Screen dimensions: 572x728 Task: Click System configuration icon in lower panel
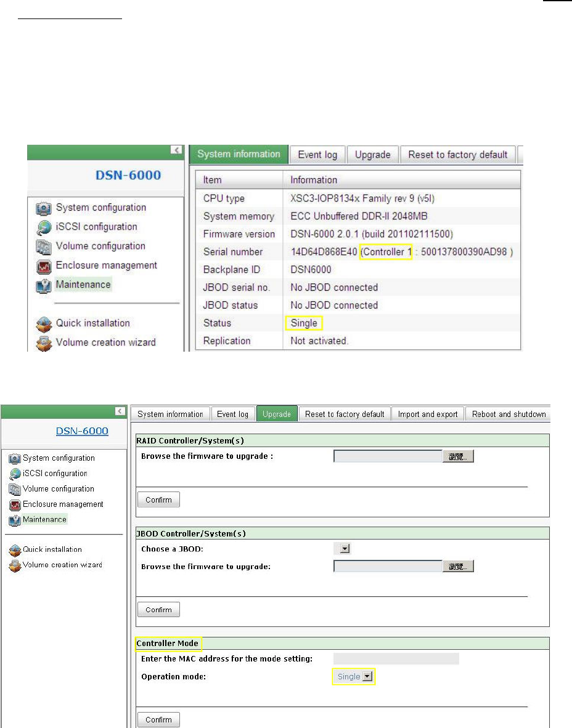pos(15,459)
